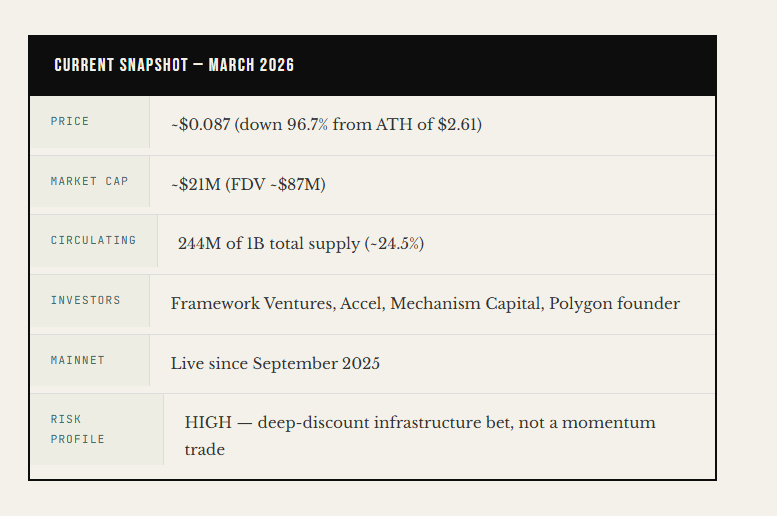
Task: Click the Polygon founder text
Action: click(614, 303)
